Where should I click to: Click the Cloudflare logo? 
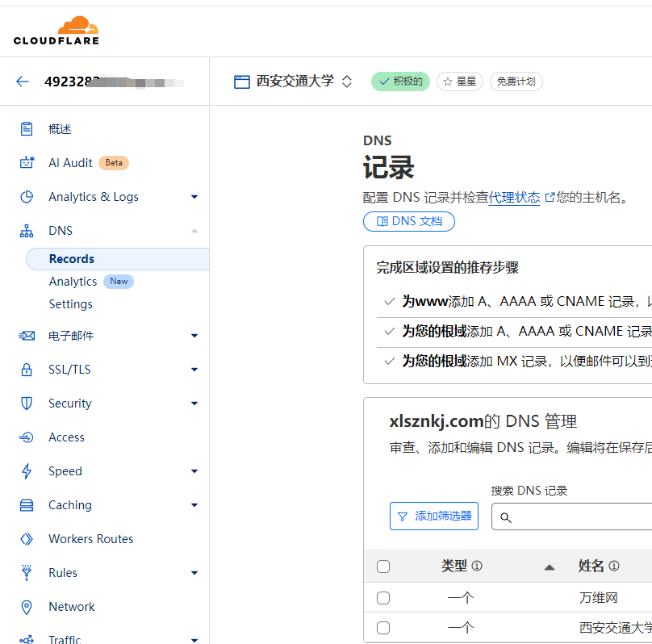click(56, 31)
